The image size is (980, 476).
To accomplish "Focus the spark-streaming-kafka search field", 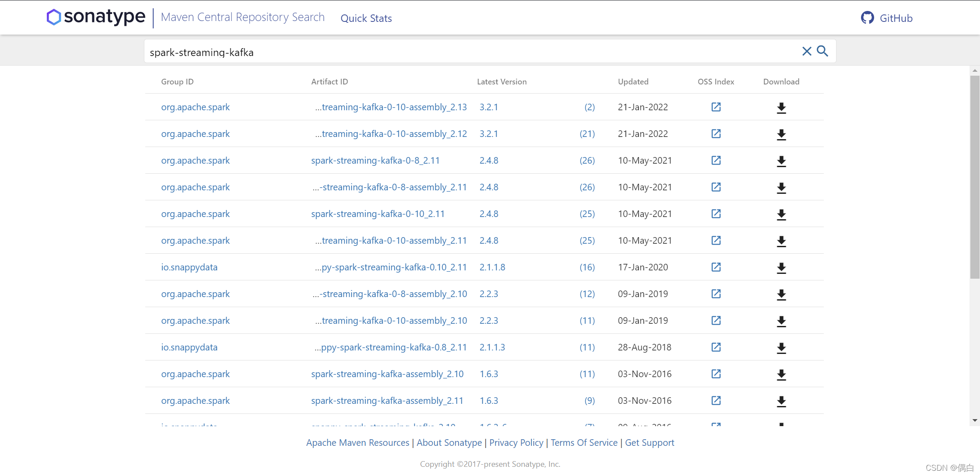I will coord(437,52).
